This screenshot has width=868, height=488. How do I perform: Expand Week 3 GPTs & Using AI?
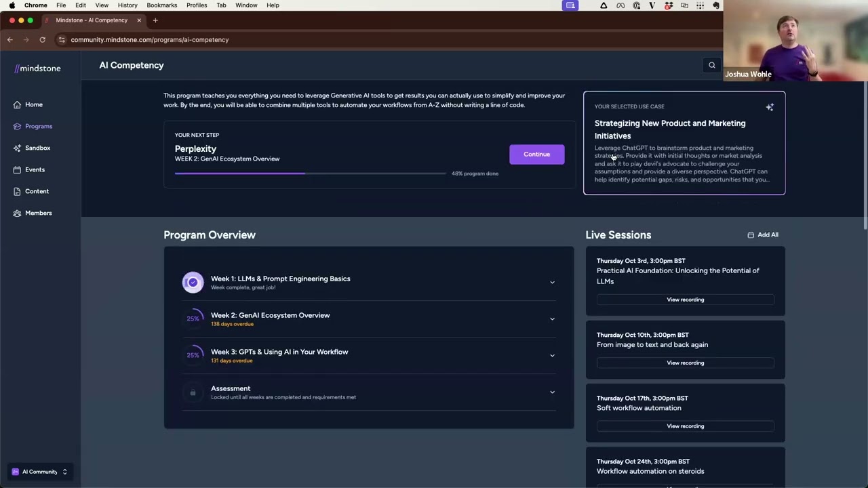pos(552,355)
